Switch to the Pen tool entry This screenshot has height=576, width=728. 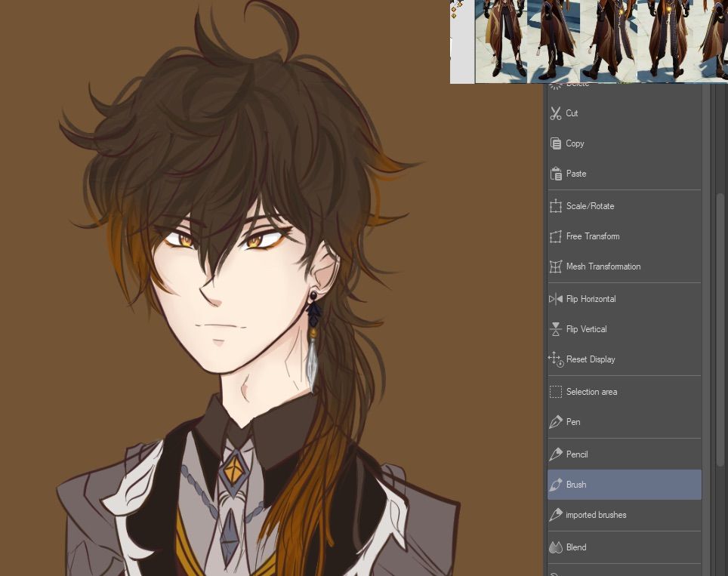[x=625, y=422]
